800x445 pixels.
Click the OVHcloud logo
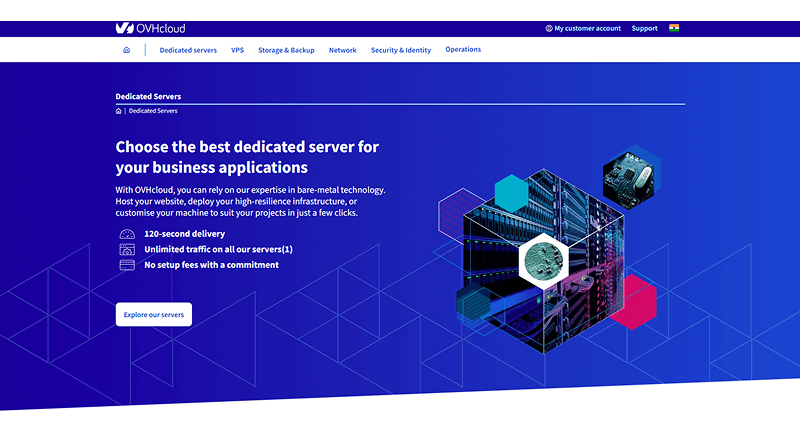[150, 28]
